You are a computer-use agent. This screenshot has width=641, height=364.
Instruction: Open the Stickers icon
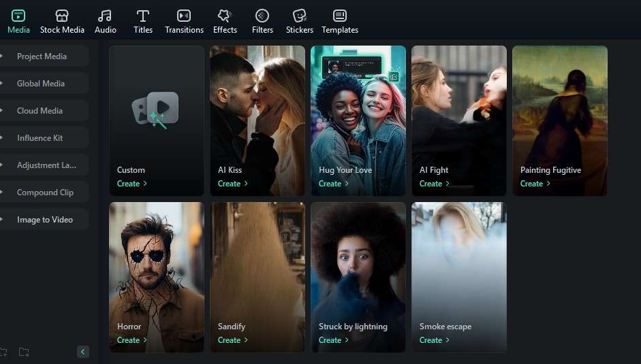pyautogui.click(x=299, y=16)
